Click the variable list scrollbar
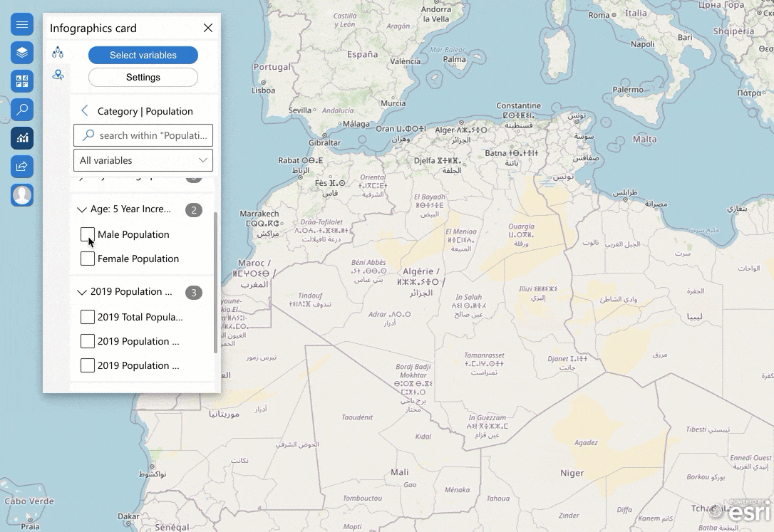The width and height of the screenshot is (774, 532). pyautogui.click(x=216, y=283)
